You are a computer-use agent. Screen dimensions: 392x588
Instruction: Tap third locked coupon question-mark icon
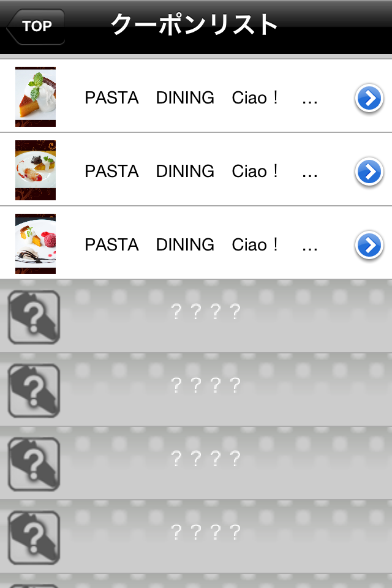[34, 464]
